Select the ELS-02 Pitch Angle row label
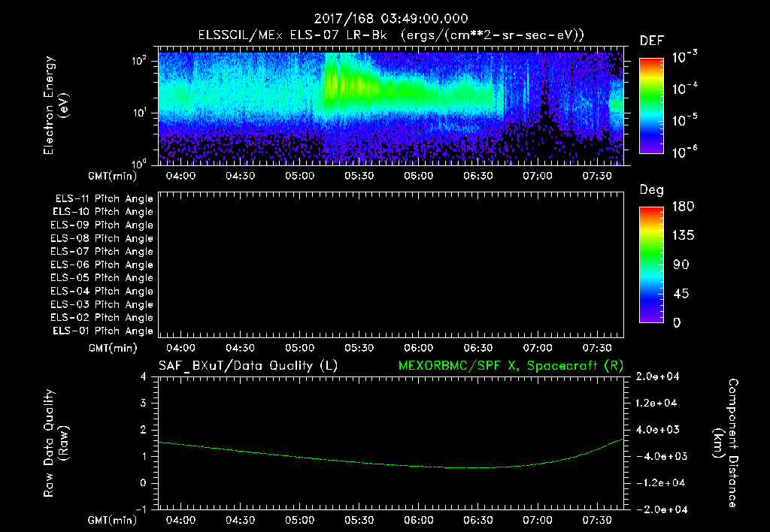This screenshot has width=770, height=532. point(102,318)
